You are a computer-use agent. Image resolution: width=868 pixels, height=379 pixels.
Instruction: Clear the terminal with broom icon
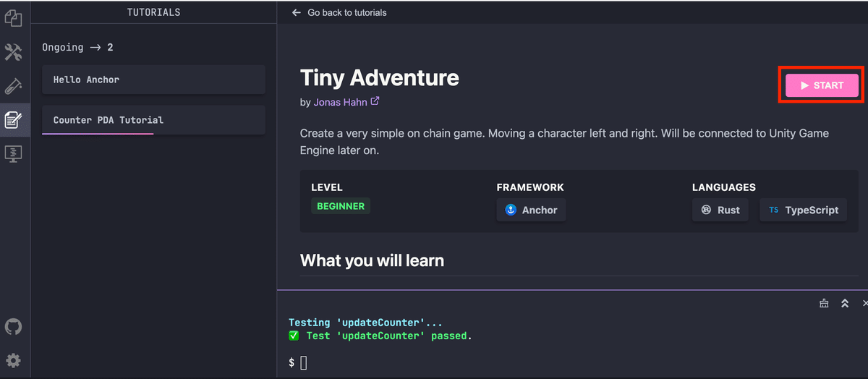tap(824, 304)
